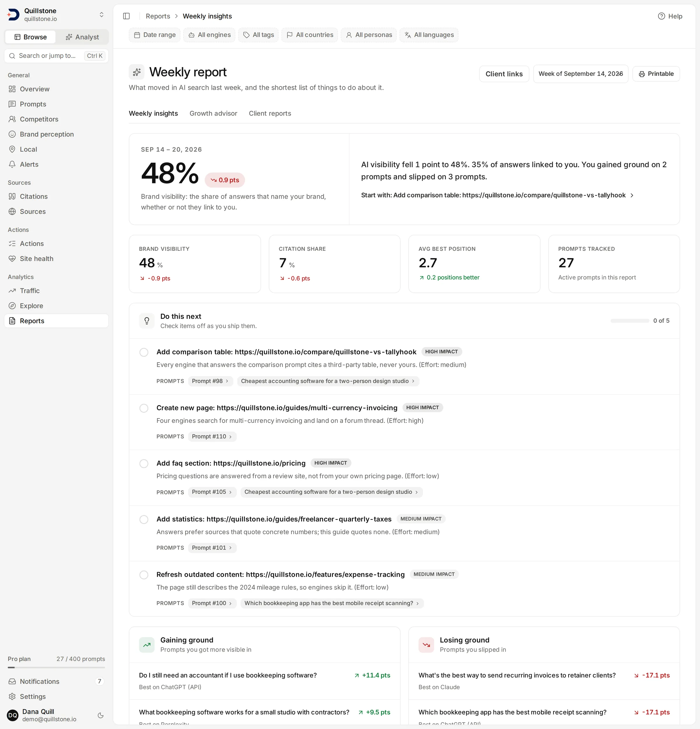Open Site health page
The image size is (700, 729).
[x=57, y=258]
